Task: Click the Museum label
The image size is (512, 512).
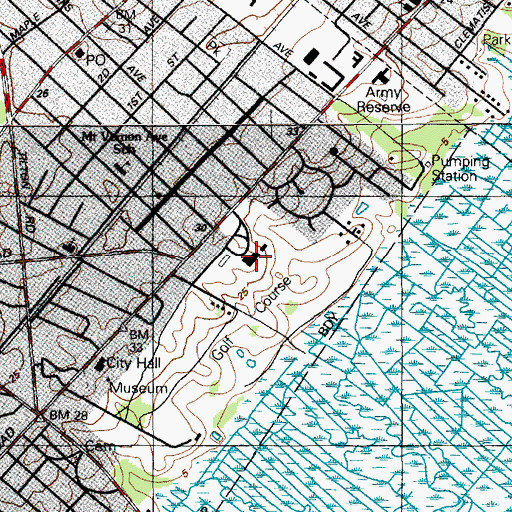Action: (139, 388)
